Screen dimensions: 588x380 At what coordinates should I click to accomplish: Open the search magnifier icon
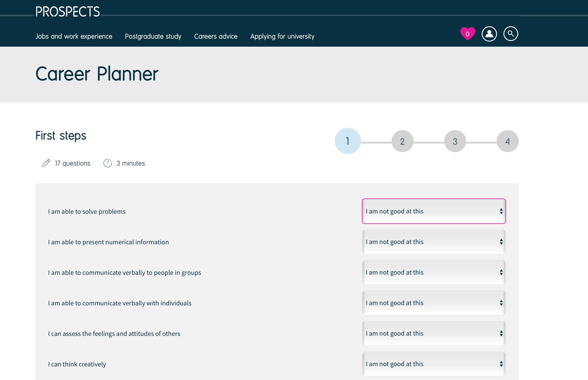(x=511, y=34)
